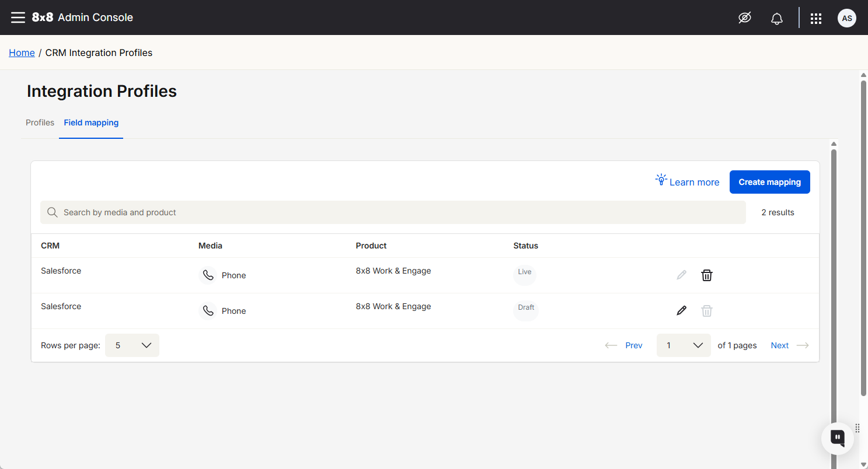Go to the Next page
Screen dimensions: 868x469
(x=790, y=345)
